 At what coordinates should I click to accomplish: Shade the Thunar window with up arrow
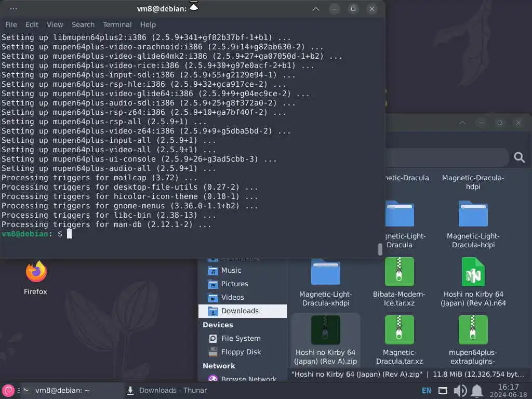(462, 123)
